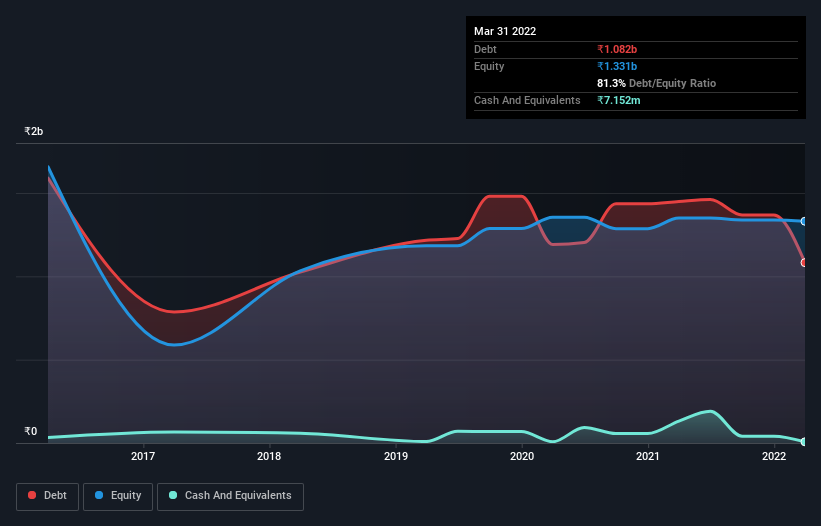The width and height of the screenshot is (821, 526).
Task: Select the 2019 x-axis label
Action: point(396,456)
